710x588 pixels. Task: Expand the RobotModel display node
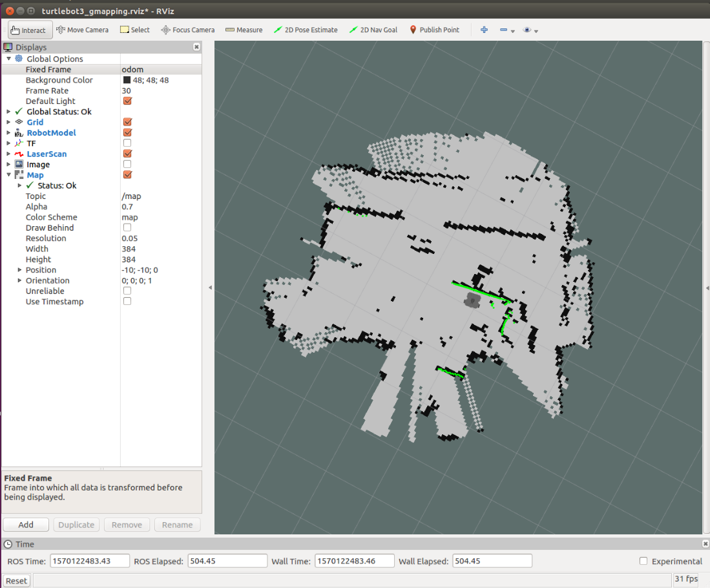(x=8, y=132)
